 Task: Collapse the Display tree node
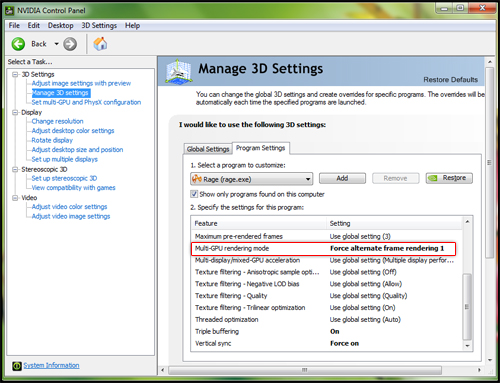15,112
